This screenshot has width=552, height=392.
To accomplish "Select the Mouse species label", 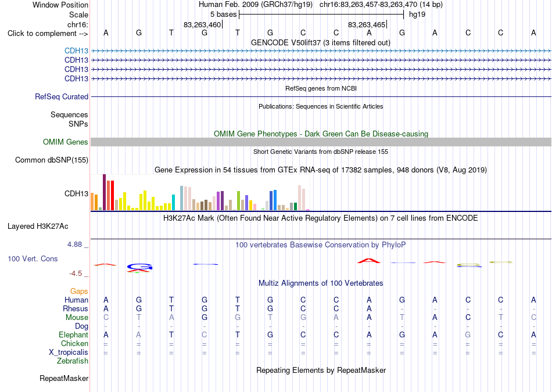I will tap(77, 318).
